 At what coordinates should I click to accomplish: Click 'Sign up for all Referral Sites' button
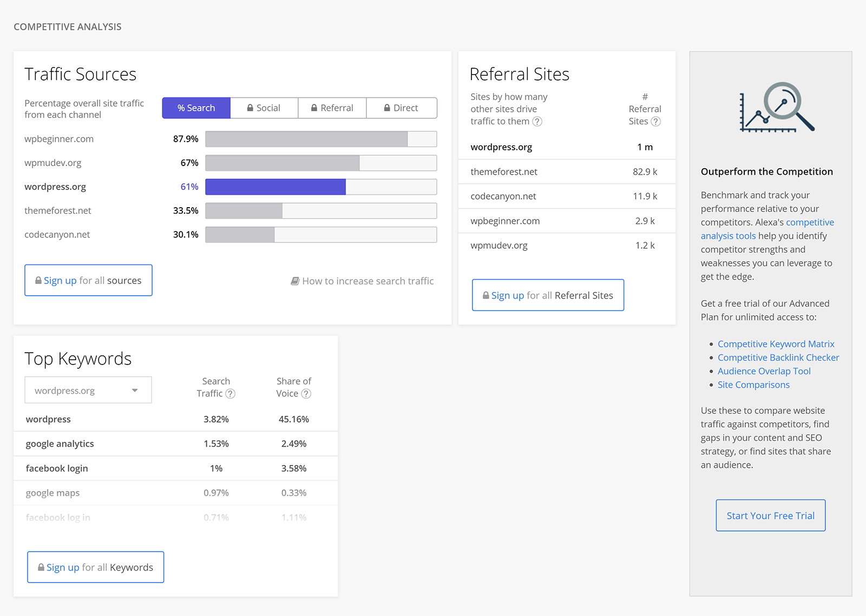pos(548,295)
